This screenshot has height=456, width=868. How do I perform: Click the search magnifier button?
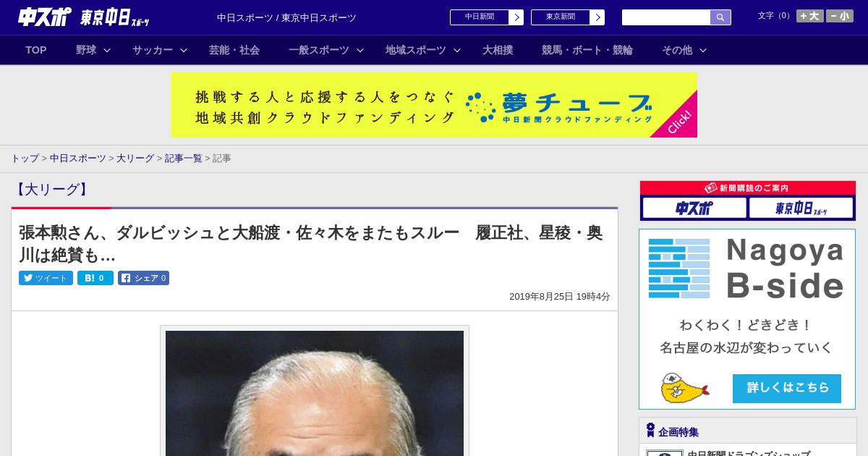tap(720, 17)
